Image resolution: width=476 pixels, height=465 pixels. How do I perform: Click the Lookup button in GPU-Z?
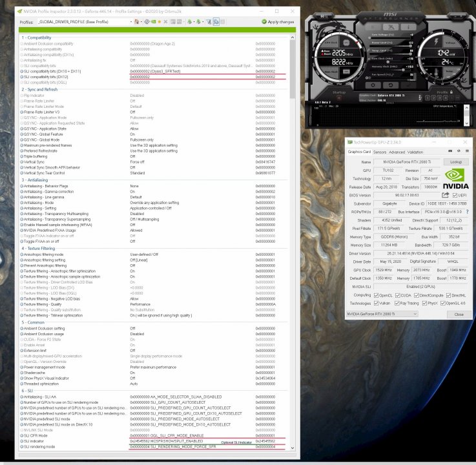(456, 161)
